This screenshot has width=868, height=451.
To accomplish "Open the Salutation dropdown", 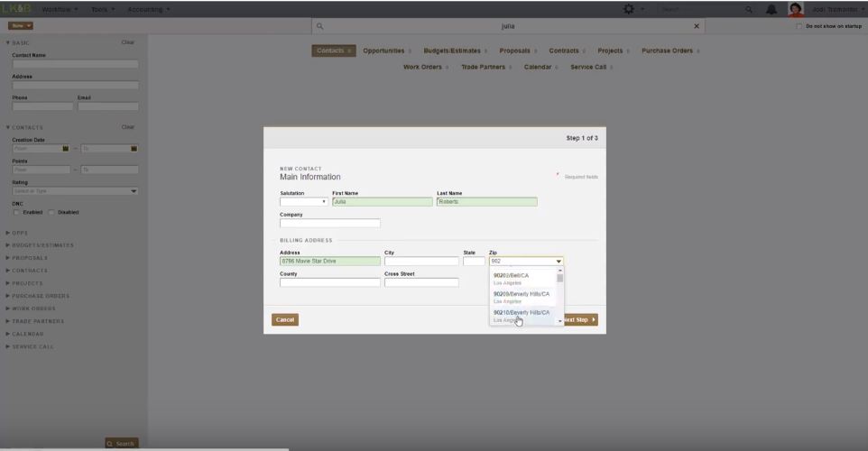I will pos(304,202).
